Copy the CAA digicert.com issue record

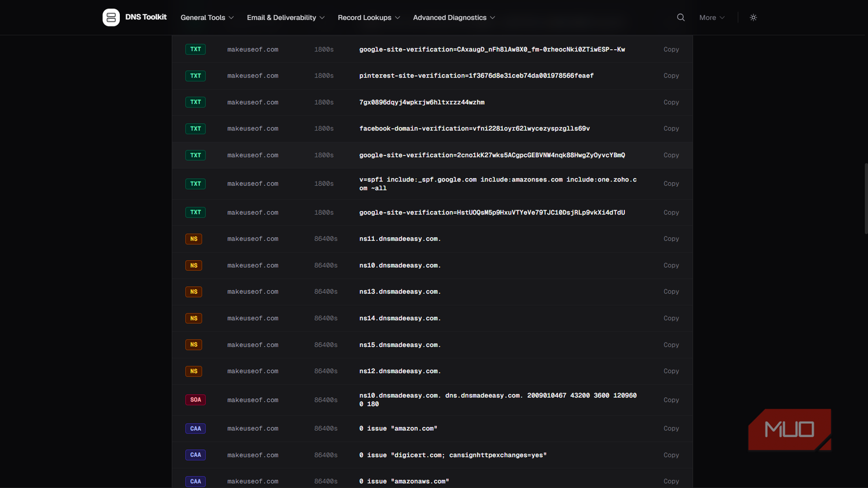click(x=671, y=455)
